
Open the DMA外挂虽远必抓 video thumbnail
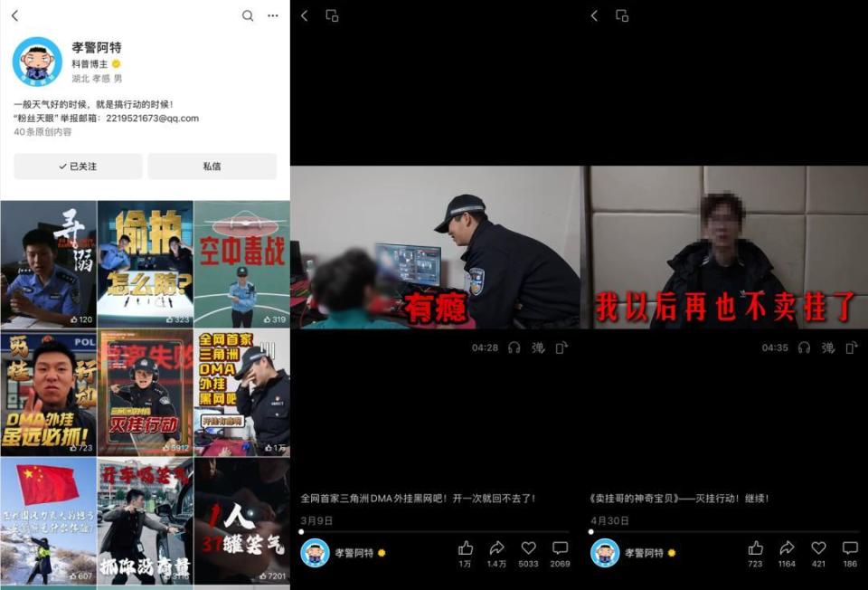point(48,393)
